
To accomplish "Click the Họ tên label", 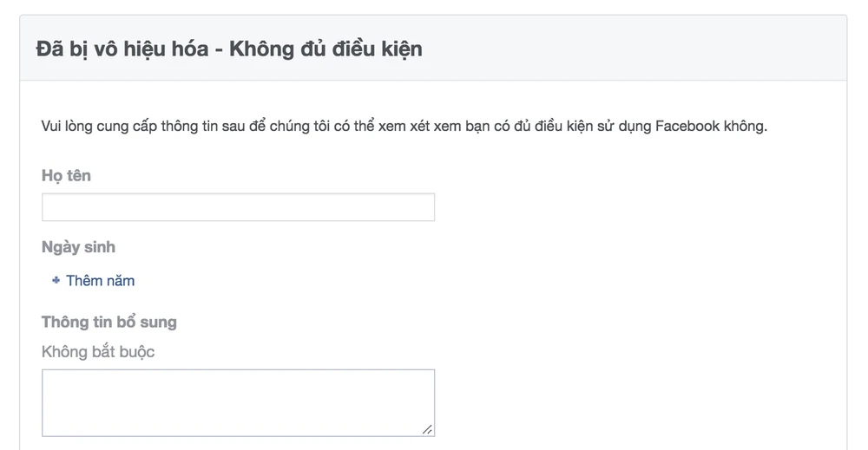I will click(66, 175).
